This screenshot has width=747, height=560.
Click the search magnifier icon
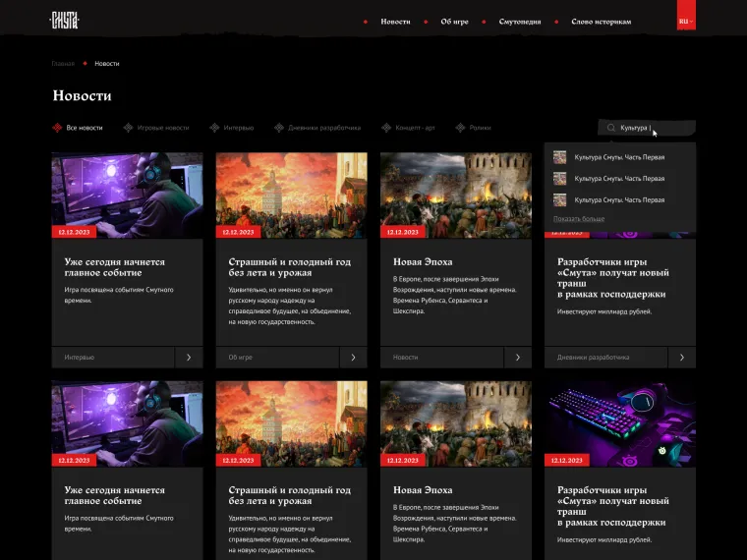click(x=610, y=128)
